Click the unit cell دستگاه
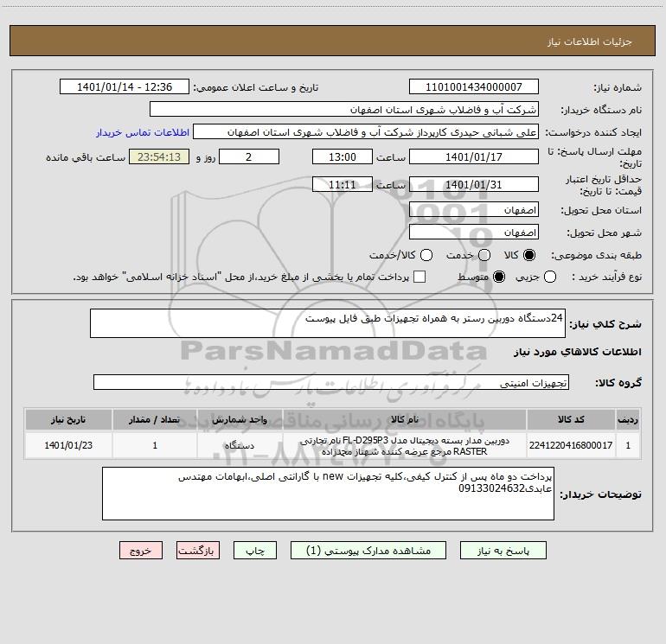This screenshot has width=666, height=644. point(240,445)
